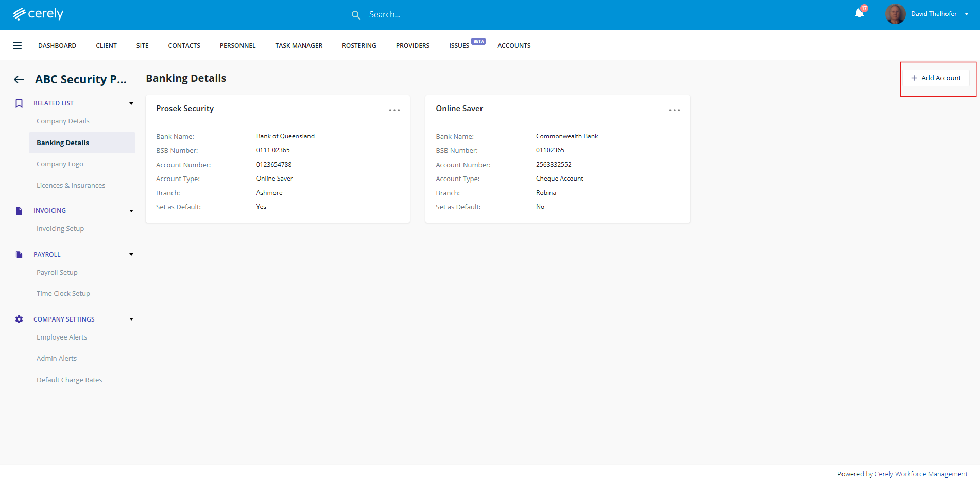Click the Online Saver card title
980x480 pixels.
(x=459, y=109)
